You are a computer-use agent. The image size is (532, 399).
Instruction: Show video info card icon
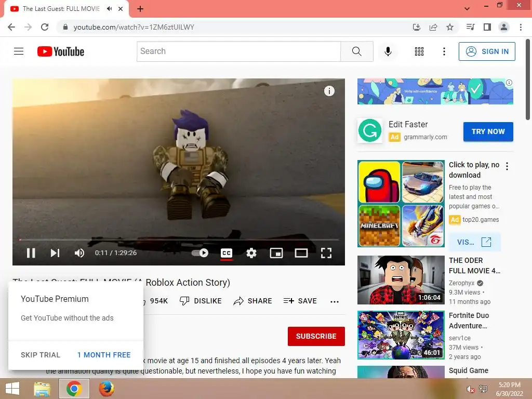329,91
